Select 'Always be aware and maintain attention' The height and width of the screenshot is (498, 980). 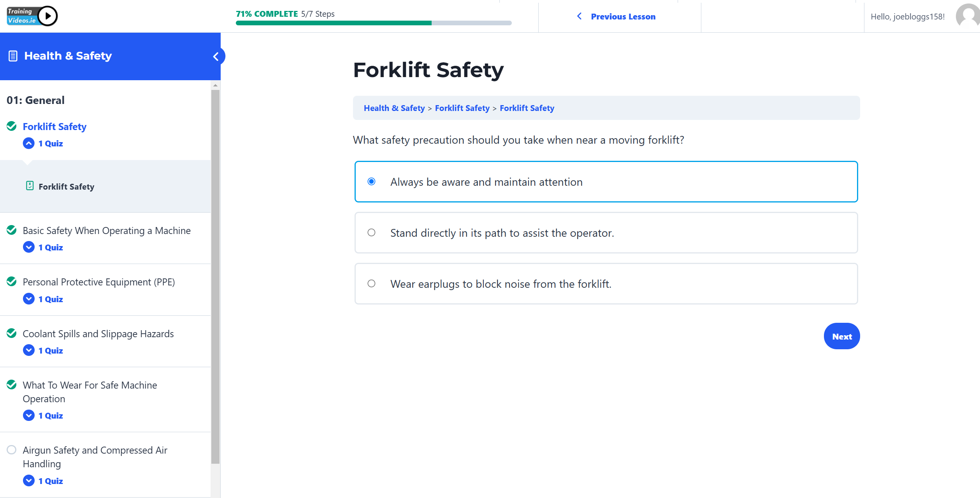(x=371, y=181)
